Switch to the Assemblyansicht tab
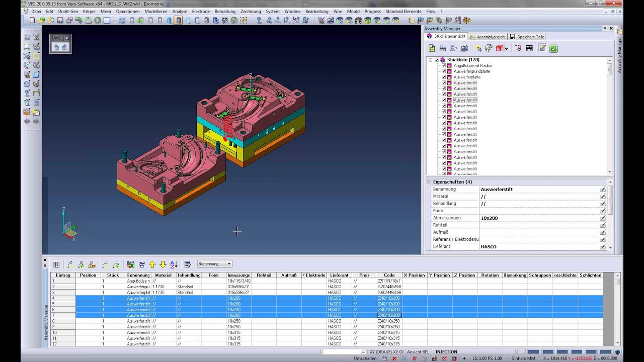Image resolution: width=644 pixels, height=362 pixels. click(488, 37)
